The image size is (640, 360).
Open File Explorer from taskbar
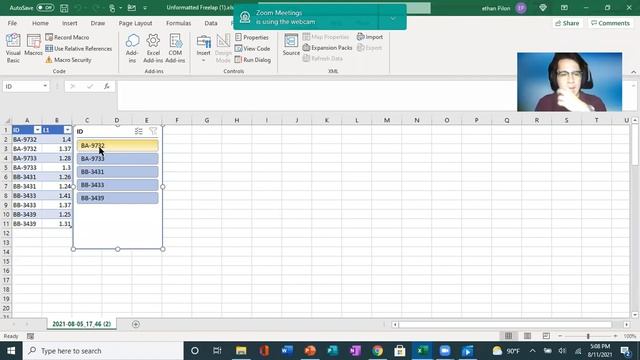241,351
